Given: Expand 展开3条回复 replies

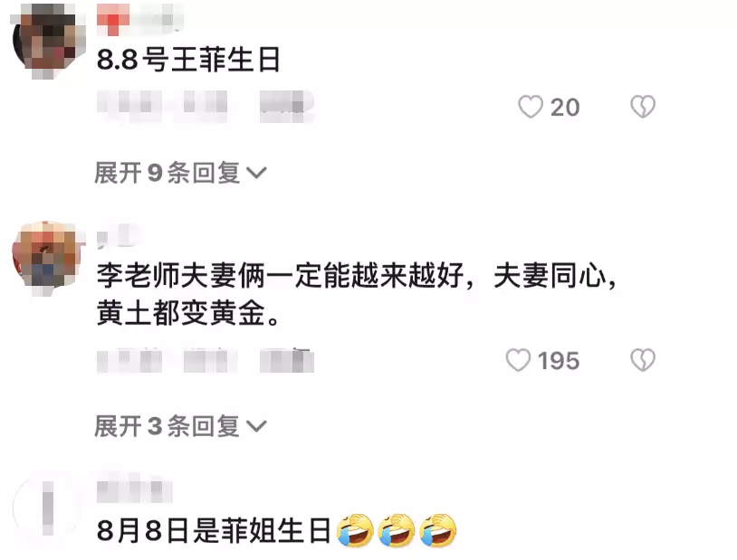Looking at the screenshot, I should (x=180, y=427).
